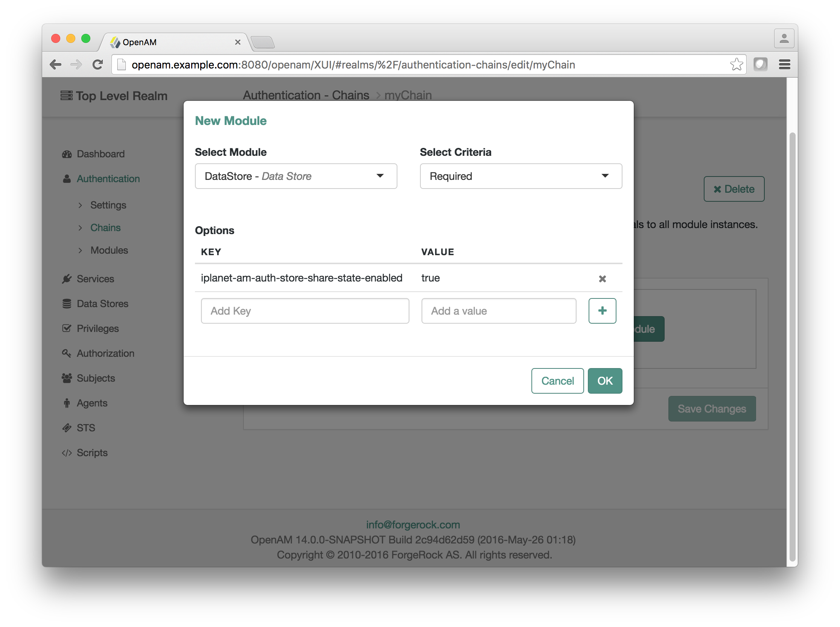Go to Chains under Authentication
The height and width of the screenshot is (627, 840).
[105, 228]
